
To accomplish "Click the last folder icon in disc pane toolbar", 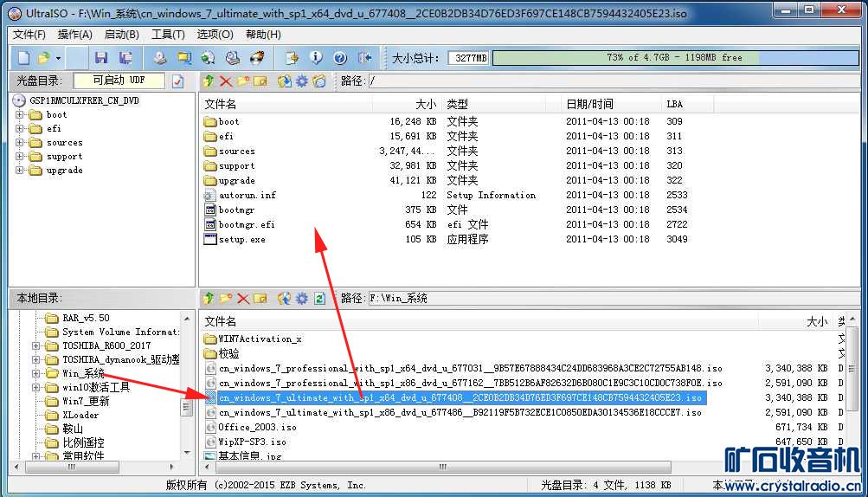I will pyautogui.click(x=319, y=81).
